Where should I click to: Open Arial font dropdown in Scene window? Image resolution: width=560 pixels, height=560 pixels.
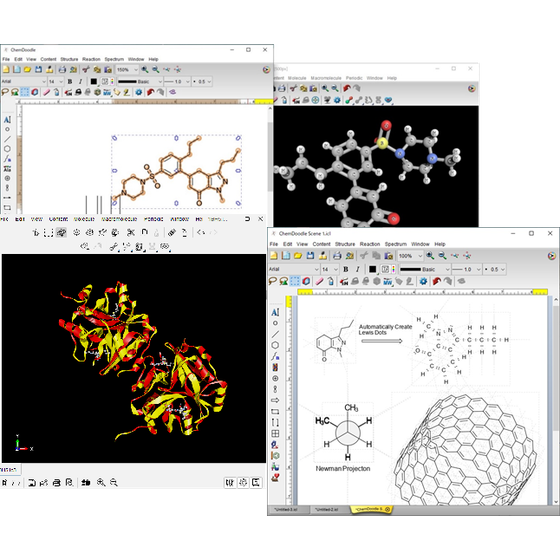pos(294,269)
